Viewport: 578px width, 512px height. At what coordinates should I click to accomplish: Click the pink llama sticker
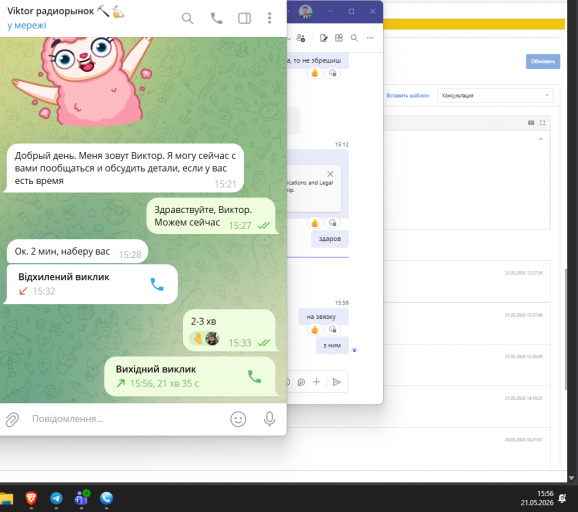(84, 81)
